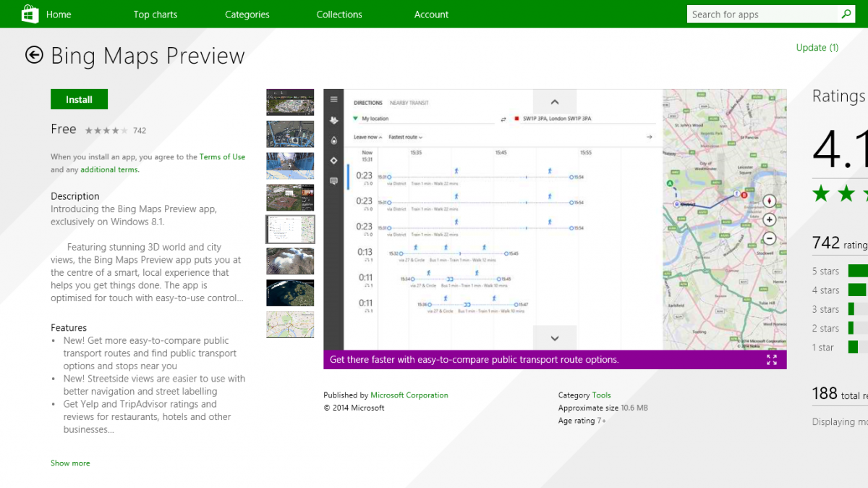This screenshot has height=488, width=868.
Task: Select second screenshot thumbnail
Action: (290, 134)
